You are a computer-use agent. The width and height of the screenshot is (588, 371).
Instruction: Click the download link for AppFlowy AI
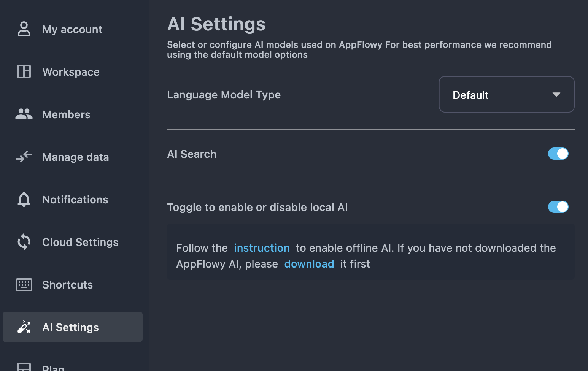[x=309, y=264]
